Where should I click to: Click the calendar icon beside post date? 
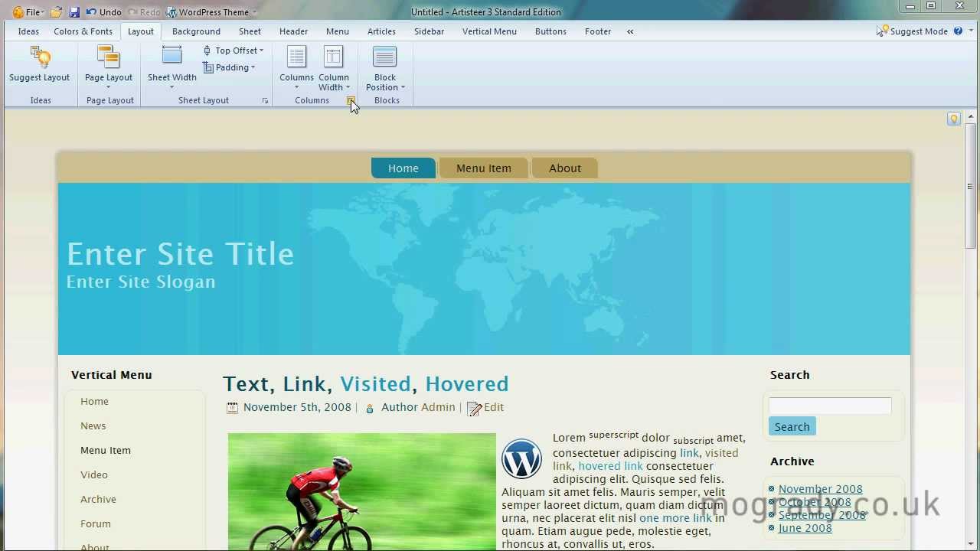233,408
